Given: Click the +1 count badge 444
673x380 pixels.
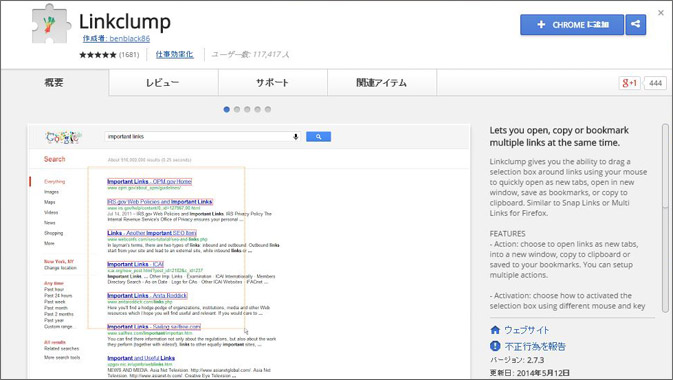Looking at the screenshot, I should point(655,83).
